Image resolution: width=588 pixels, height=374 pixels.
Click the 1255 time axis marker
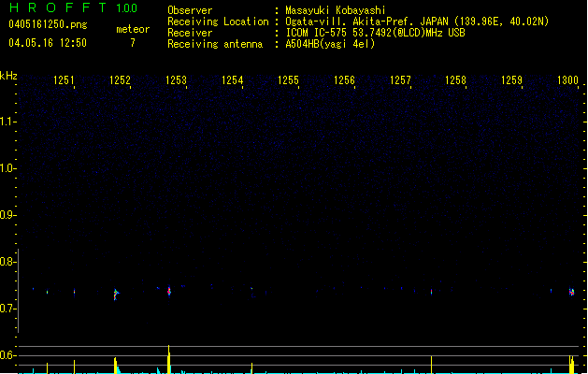[288, 80]
